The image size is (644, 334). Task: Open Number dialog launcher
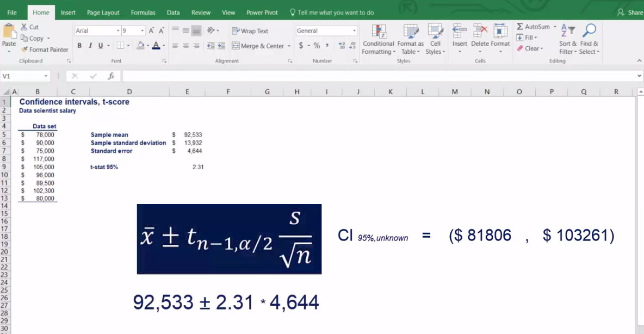click(355, 61)
